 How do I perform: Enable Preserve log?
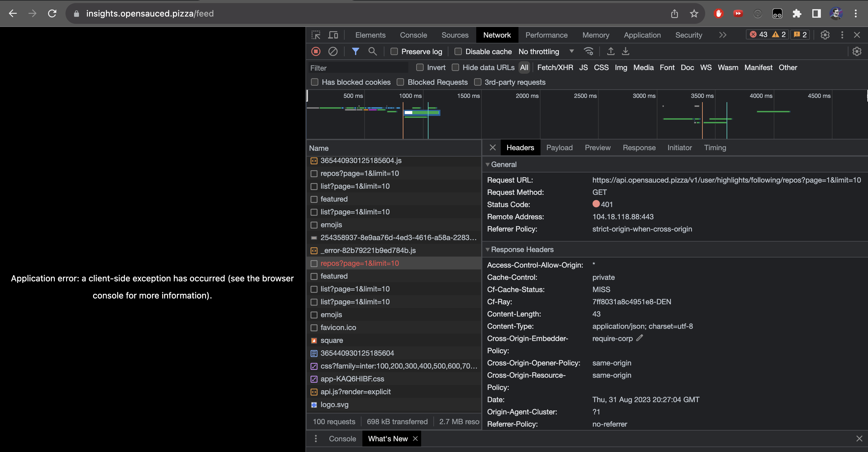click(394, 51)
